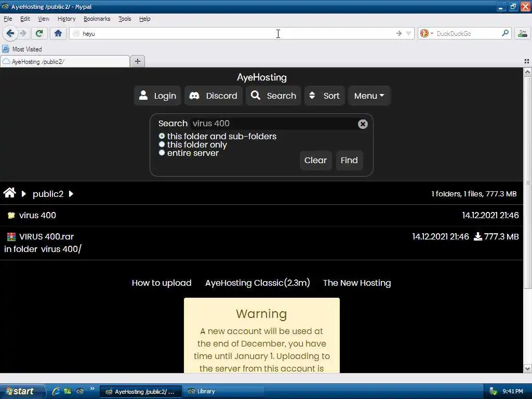Click 'in folder virus 400/' path link

pos(43,249)
